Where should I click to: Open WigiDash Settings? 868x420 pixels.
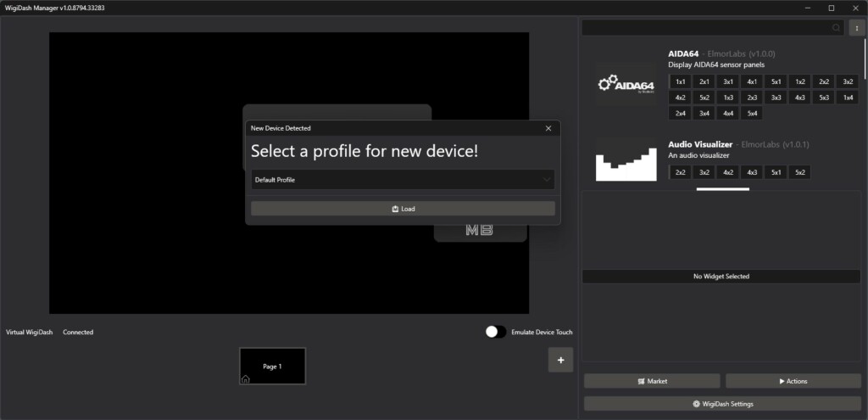[x=722, y=404]
